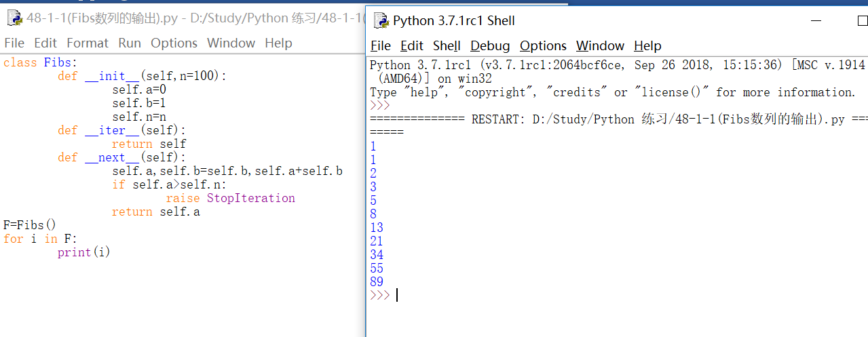Click output value 34 in shell
Image resolution: width=868 pixels, height=337 pixels.
point(377,255)
